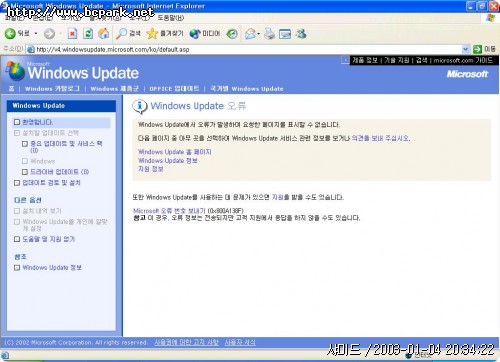
Task: Click 홈 in the Windows Update navigation bar
Action: click(x=11, y=89)
